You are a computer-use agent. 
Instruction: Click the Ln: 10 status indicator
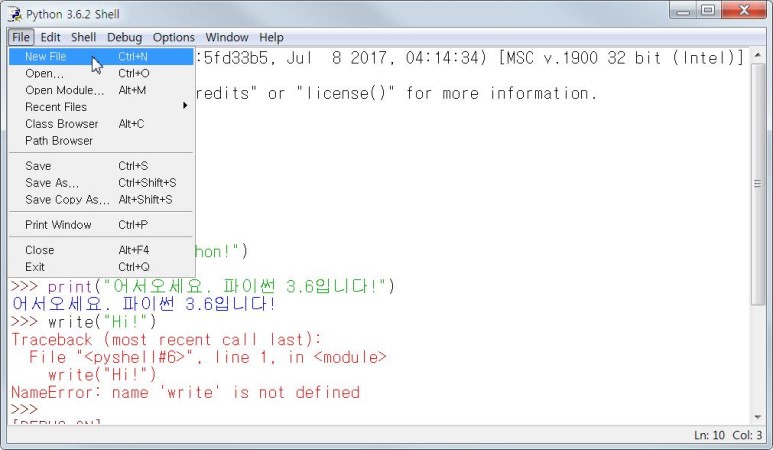point(709,435)
